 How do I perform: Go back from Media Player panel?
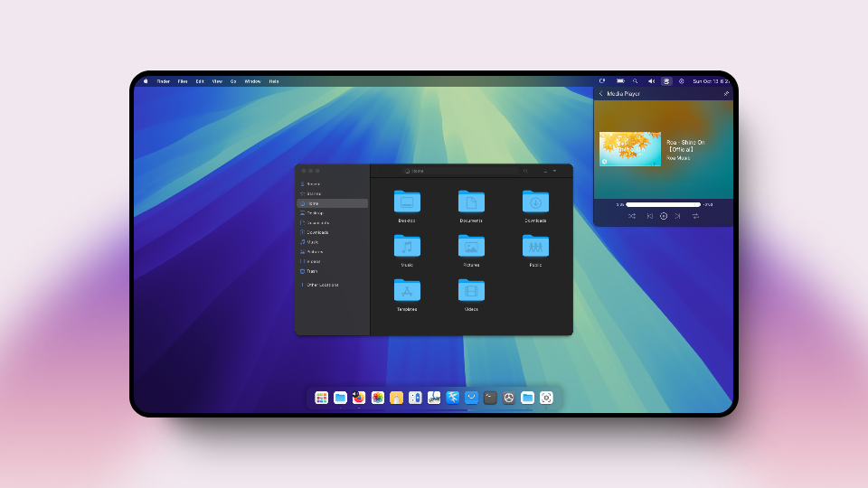[600, 93]
